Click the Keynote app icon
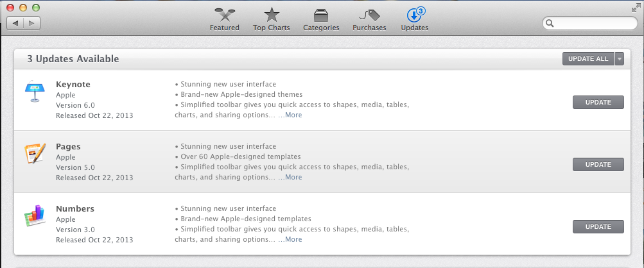Viewport: 644px width, 268px height. 35,92
